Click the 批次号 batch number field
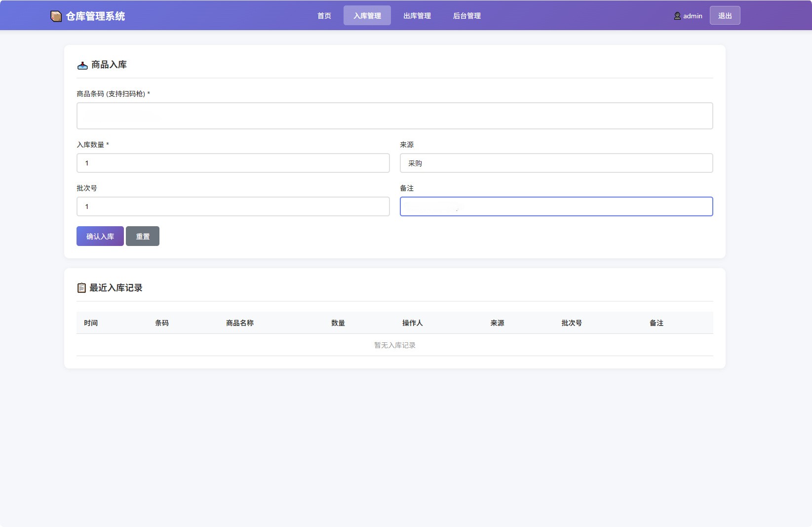 pos(233,206)
